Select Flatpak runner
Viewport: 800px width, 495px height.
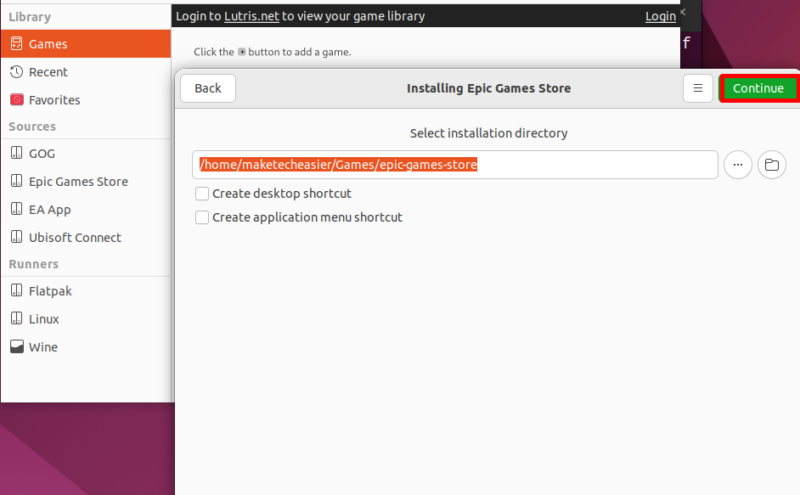(x=86, y=291)
